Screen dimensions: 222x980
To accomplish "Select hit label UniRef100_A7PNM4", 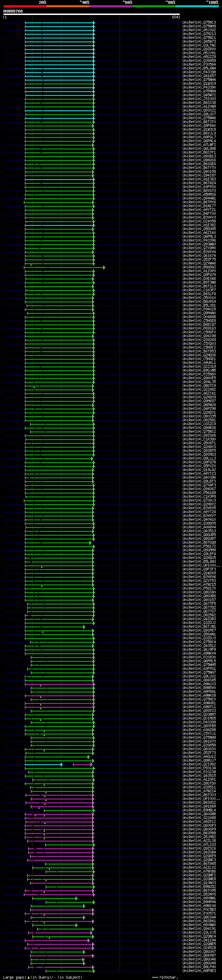I will click(x=199, y=91).
